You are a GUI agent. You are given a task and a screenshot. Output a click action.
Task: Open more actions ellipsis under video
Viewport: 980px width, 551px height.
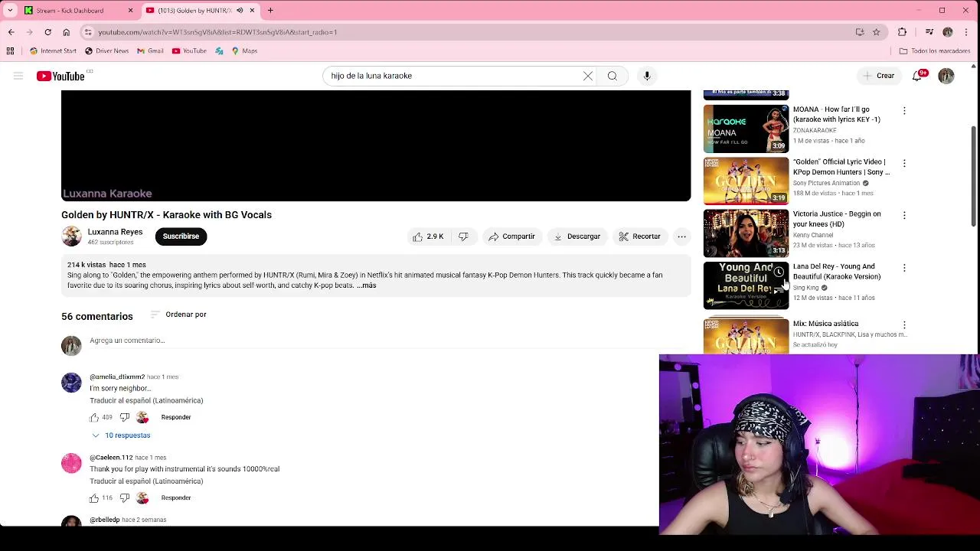[x=681, y=236]
